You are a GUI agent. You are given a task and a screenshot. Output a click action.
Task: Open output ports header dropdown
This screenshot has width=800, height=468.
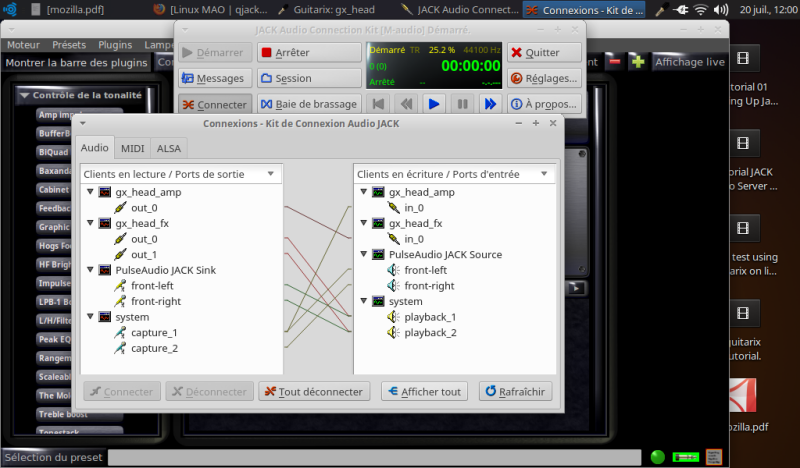[x=181, y=174]
